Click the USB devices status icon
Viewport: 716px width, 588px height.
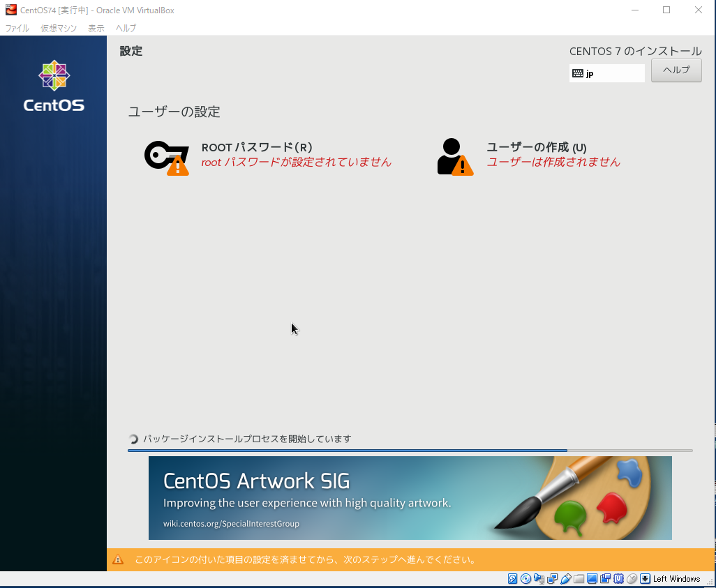tap(565, 579)
